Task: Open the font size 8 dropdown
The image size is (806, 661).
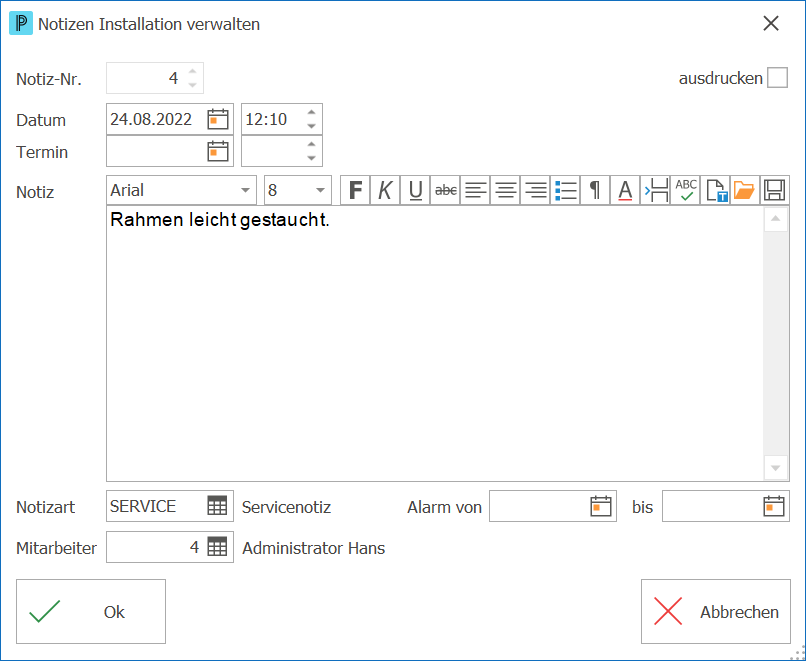Action: pos(320,190)
